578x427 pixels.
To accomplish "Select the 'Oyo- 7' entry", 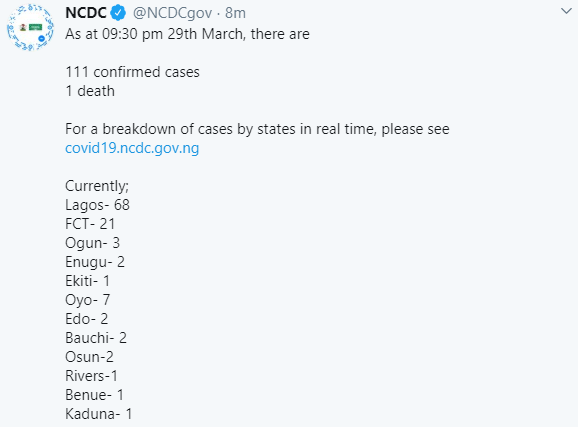I will pyautogui.click(x=88, y=300).
